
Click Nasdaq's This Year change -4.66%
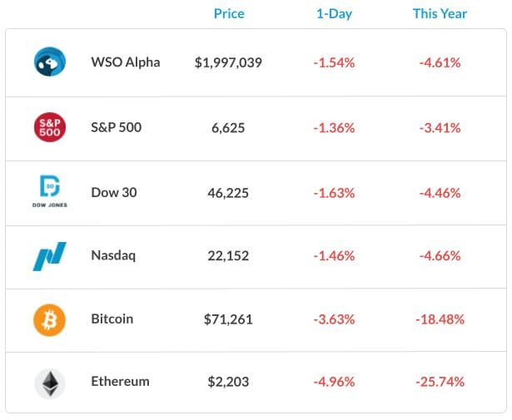tap(440, 255)
